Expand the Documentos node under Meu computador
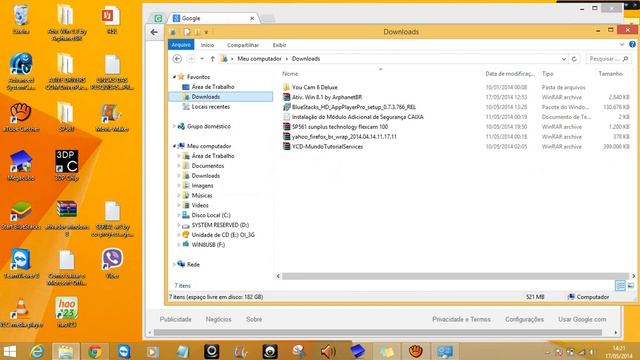 coord(179,166)
